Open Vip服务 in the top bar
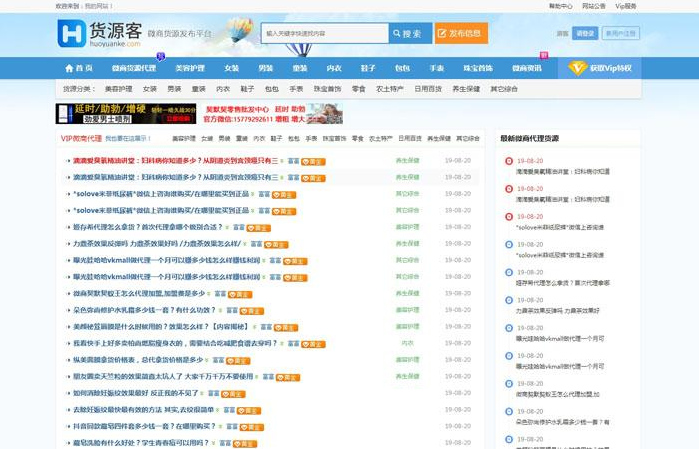This screenshot has width=699, height=449. point(626,6)
